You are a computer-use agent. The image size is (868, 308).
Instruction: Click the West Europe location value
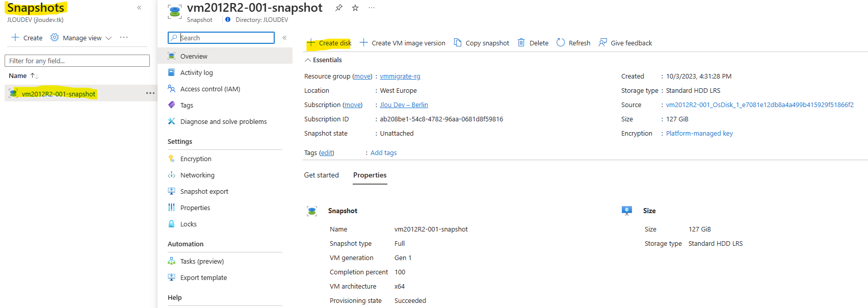(x=398, y=91)
